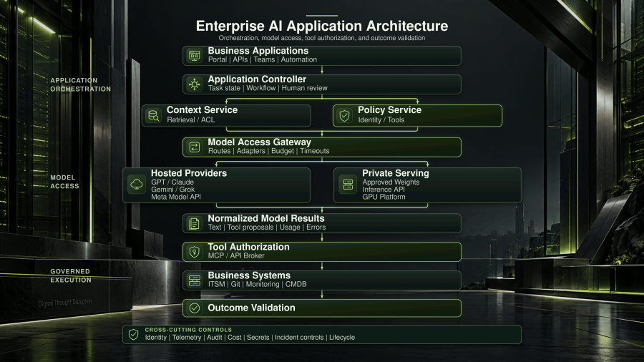This screenshot has width=644, height=362.
Task: Click 'Portal | APIs | Teams | Automation' text
Action: 263,59
